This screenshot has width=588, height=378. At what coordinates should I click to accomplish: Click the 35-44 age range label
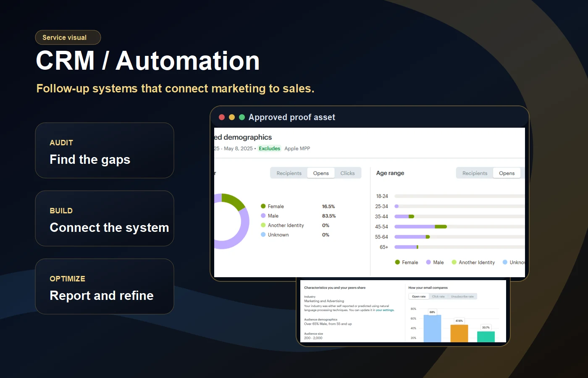pyautogui.click(x=381, y=216)
